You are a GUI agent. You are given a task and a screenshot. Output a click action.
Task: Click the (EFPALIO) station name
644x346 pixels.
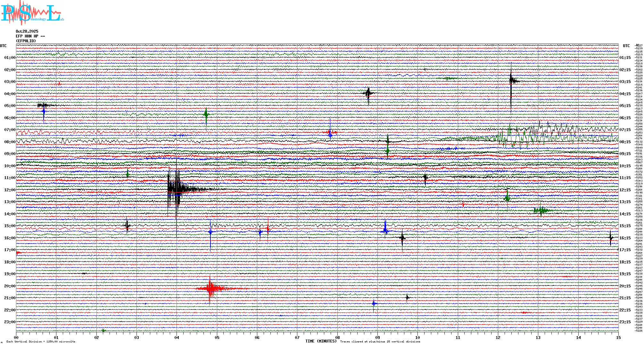pos(26,41)
